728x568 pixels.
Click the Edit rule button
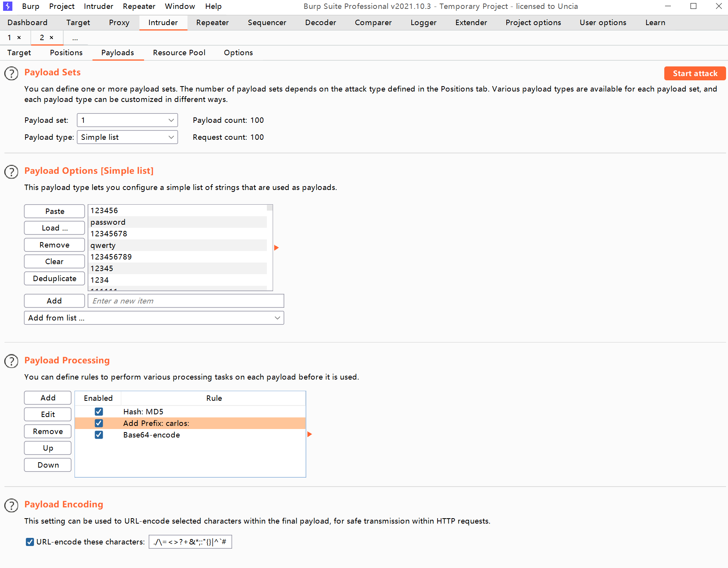coord(48,414)
